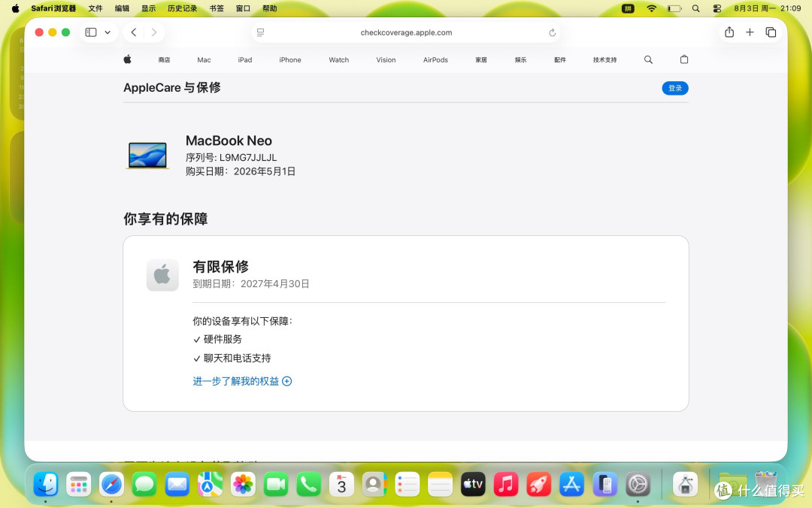Viewport: 812px width, 508px height.
Task: Open the 窗口 menu
Action: tap(243, 8)
